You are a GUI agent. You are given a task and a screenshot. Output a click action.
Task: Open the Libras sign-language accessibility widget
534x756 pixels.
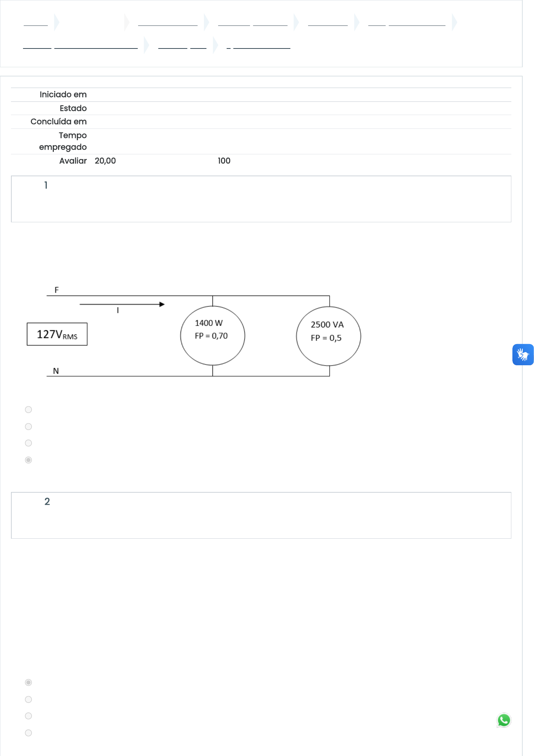point(523,354)
